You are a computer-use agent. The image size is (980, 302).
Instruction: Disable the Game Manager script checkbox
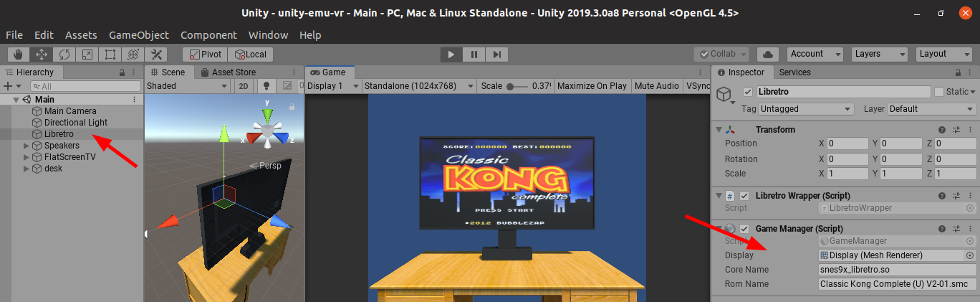(744, 229)
